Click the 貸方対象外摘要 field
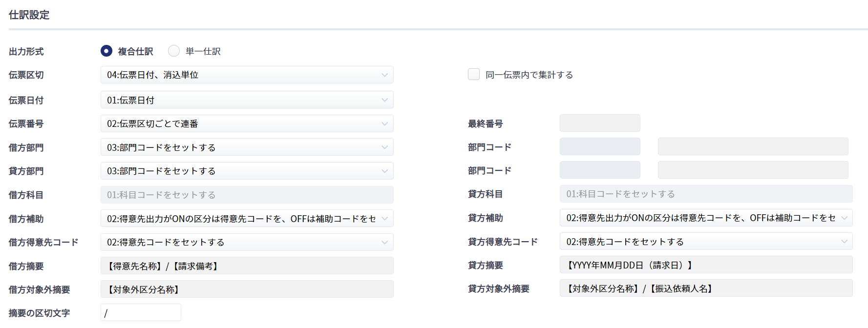 click(x=706, y=288)
